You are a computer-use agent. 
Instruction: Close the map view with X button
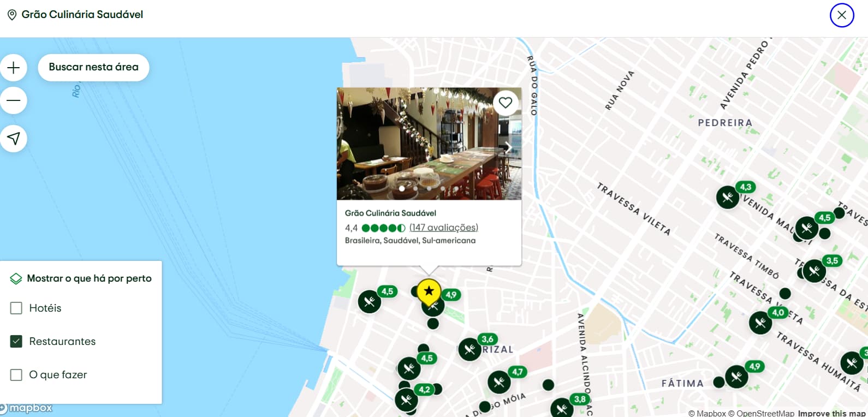click(842, 15)
